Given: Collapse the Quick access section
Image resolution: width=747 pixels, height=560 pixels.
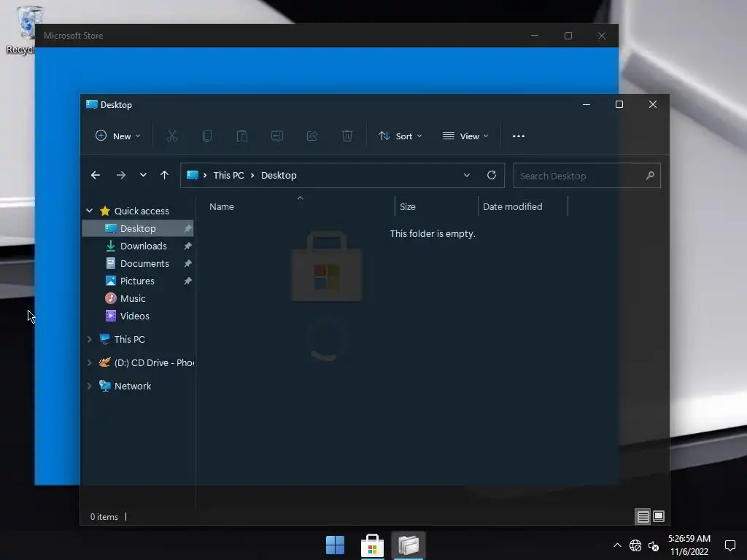Looking at the screenshot, I should pos(89,211).
